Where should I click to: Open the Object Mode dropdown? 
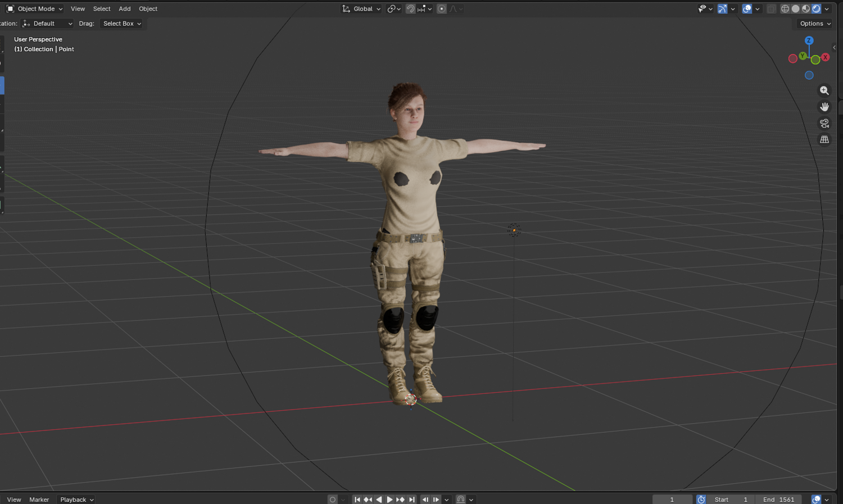[x=35, y=9]
